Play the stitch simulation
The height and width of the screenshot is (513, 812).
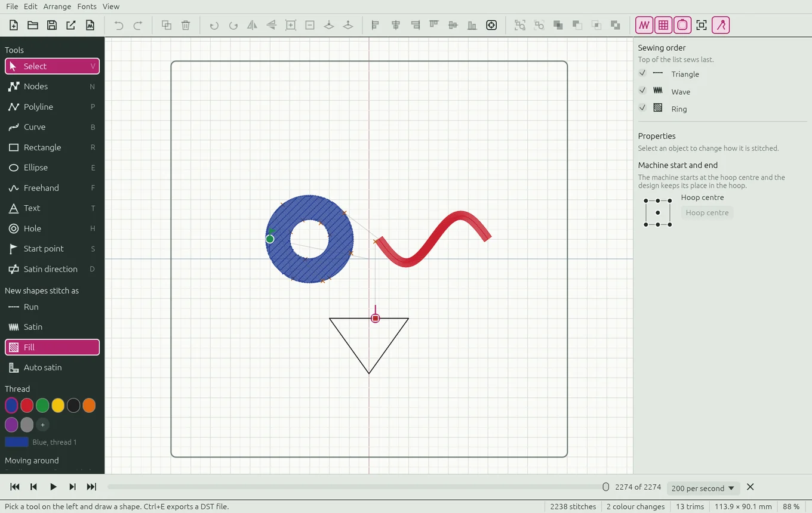click(53, 487)
